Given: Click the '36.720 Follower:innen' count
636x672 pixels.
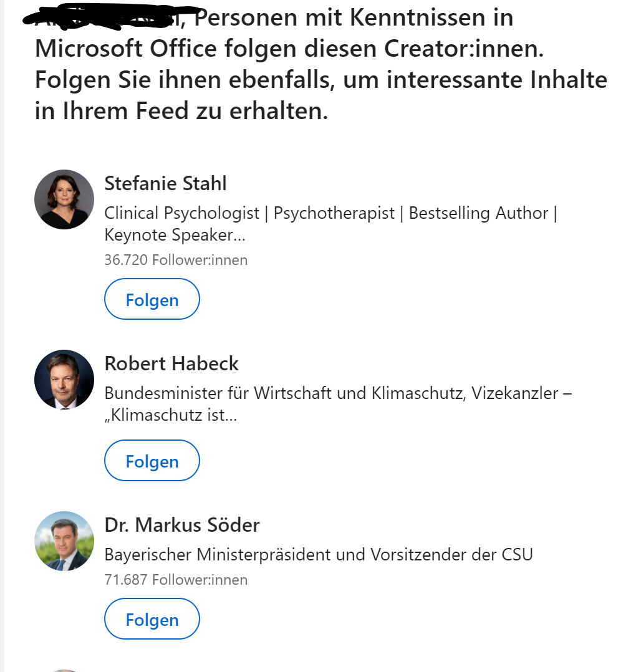Looking at the screenshot, I should [x=176, y=260].
